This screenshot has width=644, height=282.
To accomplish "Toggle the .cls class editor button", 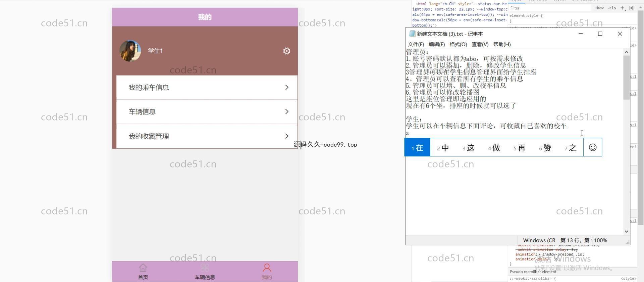I will (x=611, y=8).
